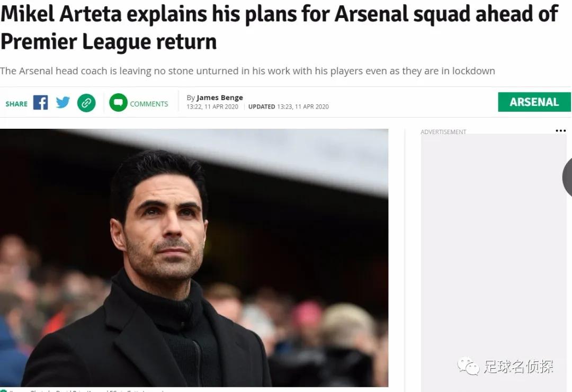The height and width of the screenshot is (392, 572).
Task: Click the green speech bubble comments icon
Action: (x=118, y=103)
